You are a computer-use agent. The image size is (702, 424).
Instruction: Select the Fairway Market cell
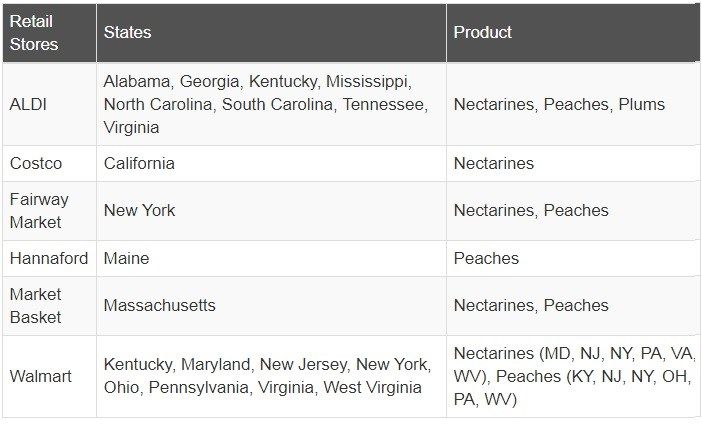click(x=39, y=211)
